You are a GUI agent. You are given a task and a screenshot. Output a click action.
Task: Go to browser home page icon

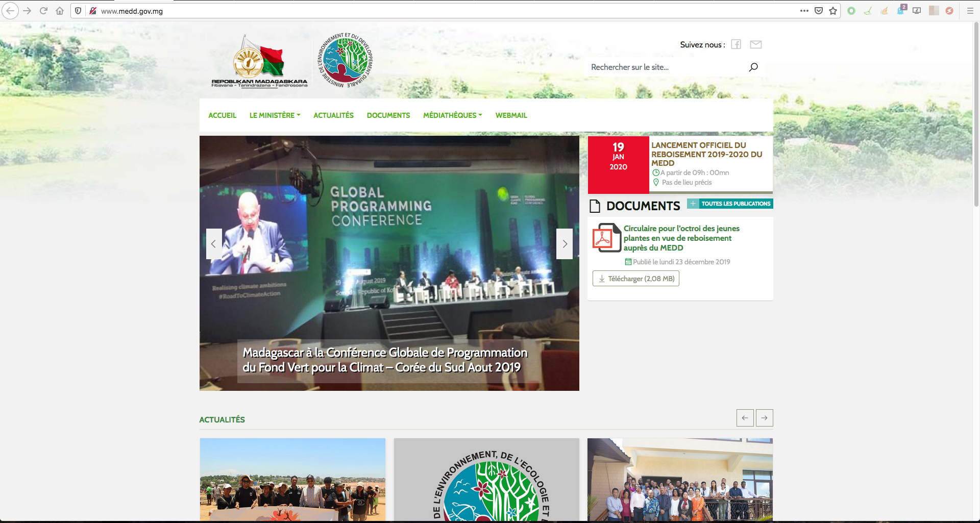coord(60,11)
